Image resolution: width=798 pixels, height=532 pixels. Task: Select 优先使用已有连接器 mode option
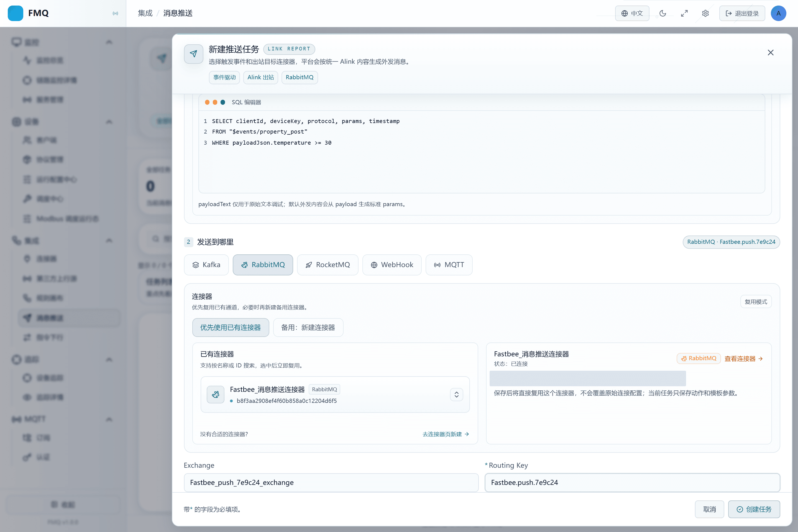(x=230, y=328)
